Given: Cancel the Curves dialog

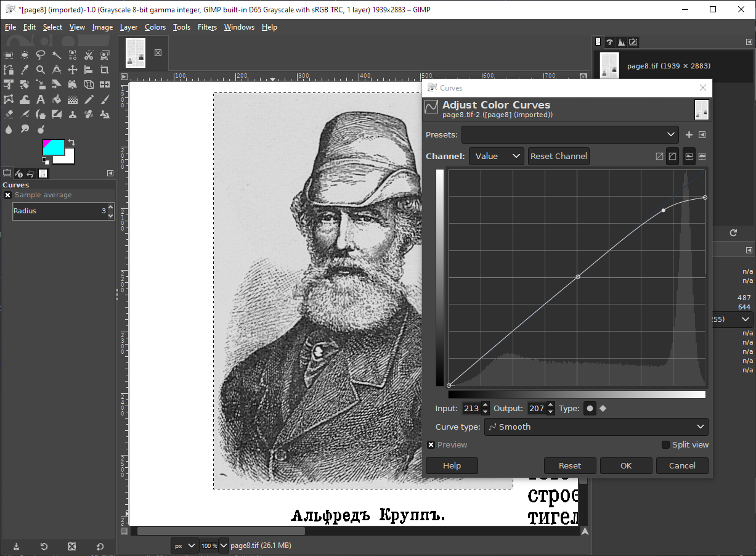Looking at the screenshot, I should click(682, 465).
